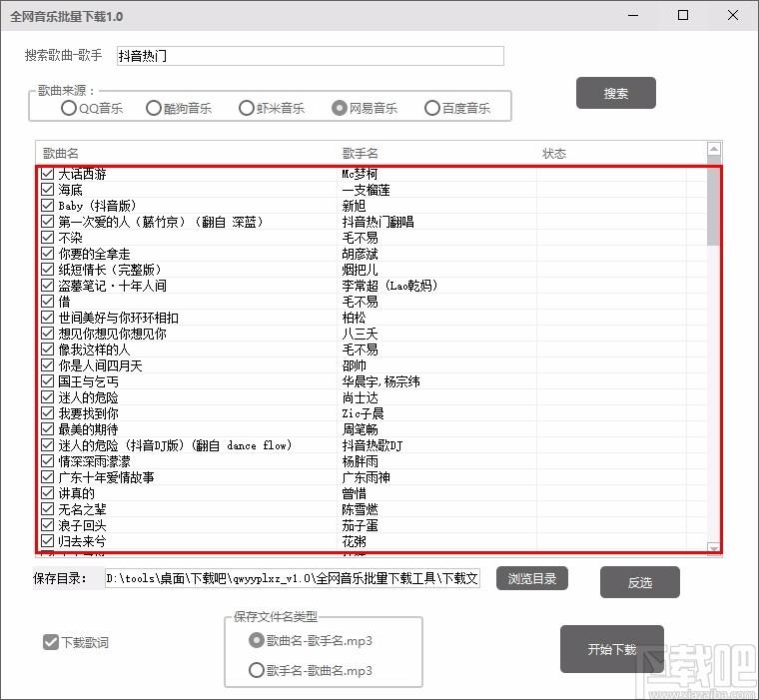The image size is (759, 700).
Task: Toggle the 下载歌词 lyrics checkbox
Action: coord(51,642)
